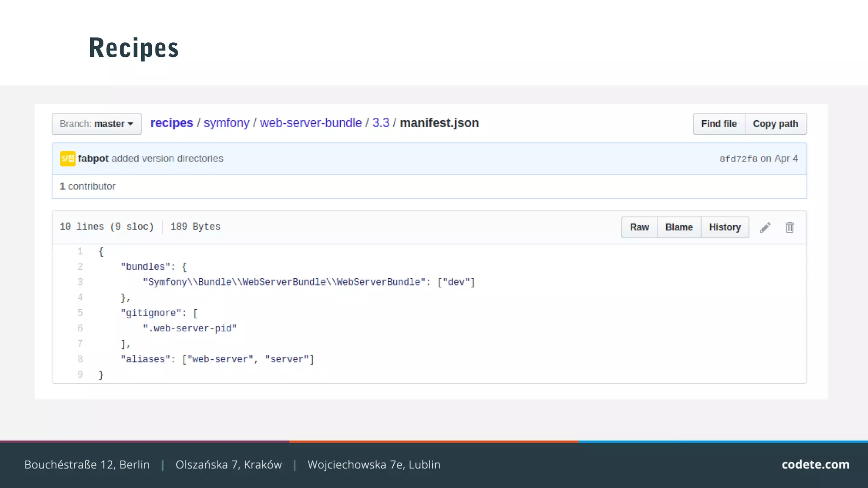
Task: Open the recipes repository link
Action: [x=172, y=123]
